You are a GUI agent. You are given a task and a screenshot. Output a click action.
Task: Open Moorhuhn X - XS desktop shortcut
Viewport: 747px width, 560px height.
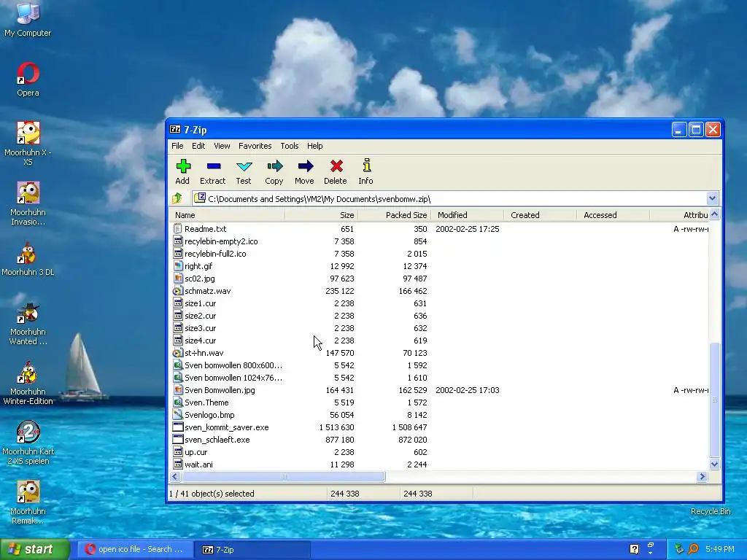point(28,144)
